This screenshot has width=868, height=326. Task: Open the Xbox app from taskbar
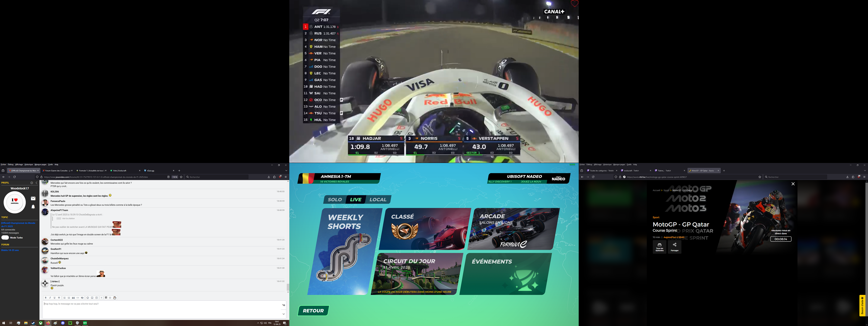coord(41,323)
